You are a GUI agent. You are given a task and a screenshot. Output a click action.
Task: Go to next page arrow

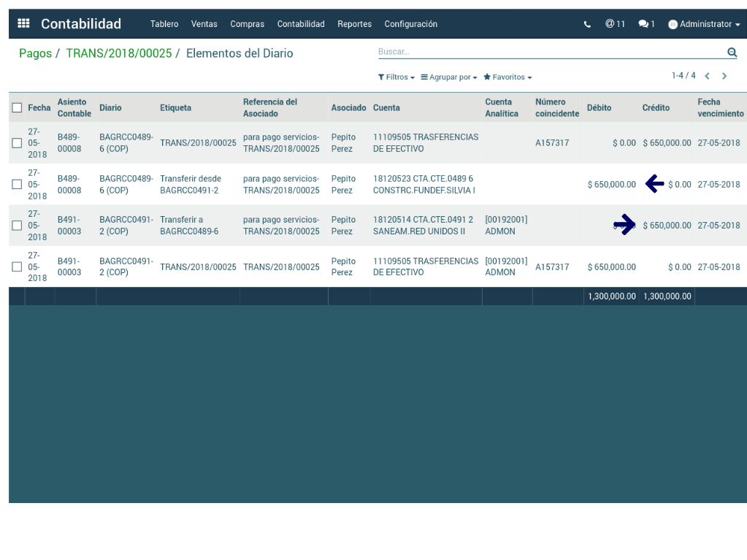click(724, 76)
